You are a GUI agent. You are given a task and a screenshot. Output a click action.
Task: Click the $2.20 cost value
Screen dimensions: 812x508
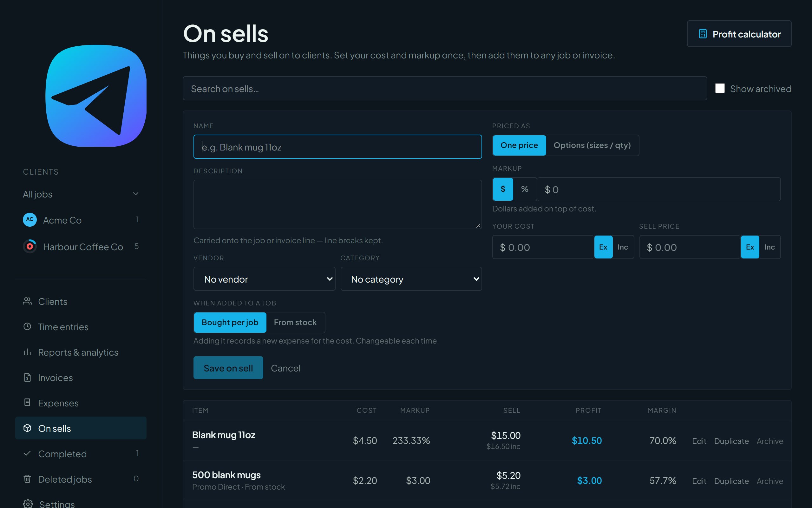(x=365, y=480)
